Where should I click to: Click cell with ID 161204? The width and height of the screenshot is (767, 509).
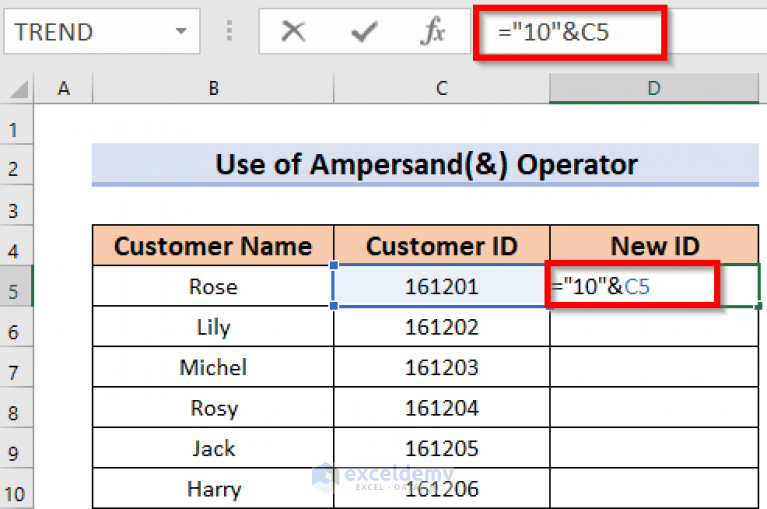442,408
